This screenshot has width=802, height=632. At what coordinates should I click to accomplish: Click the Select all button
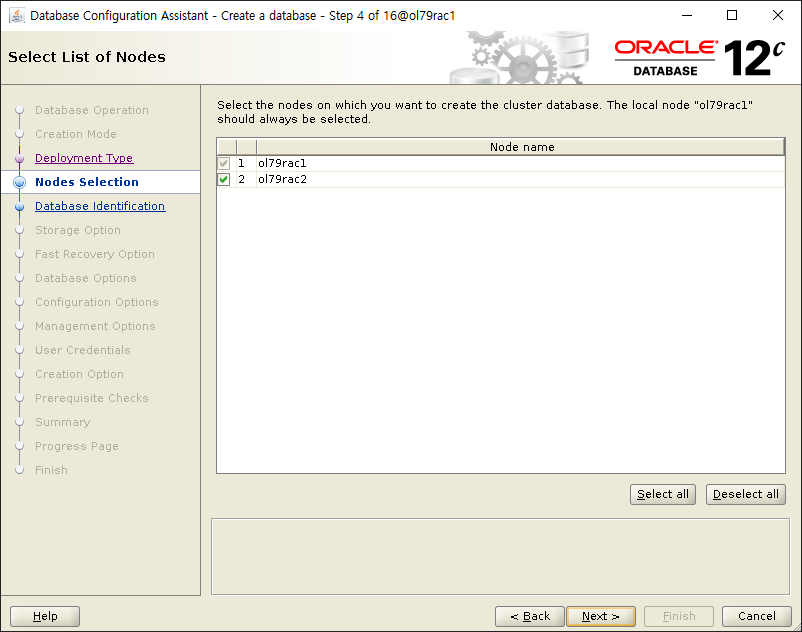pyautogui.click(x=662, y=494)
